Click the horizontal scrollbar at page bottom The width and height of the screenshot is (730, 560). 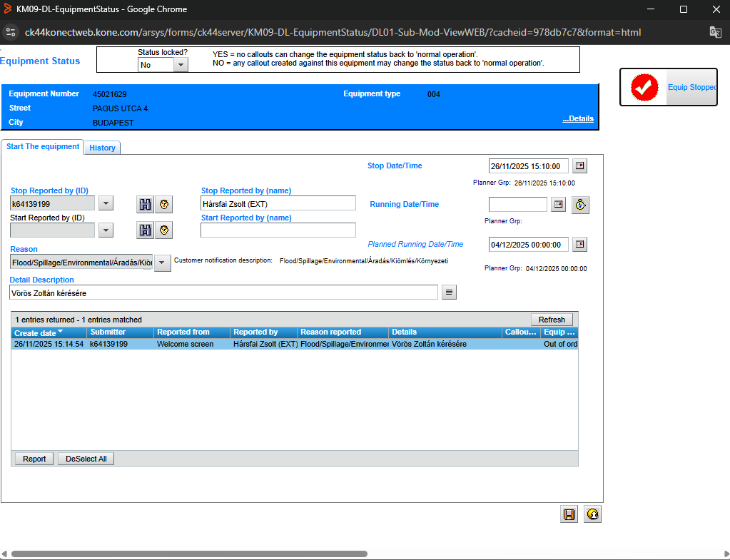pos(189,554)
